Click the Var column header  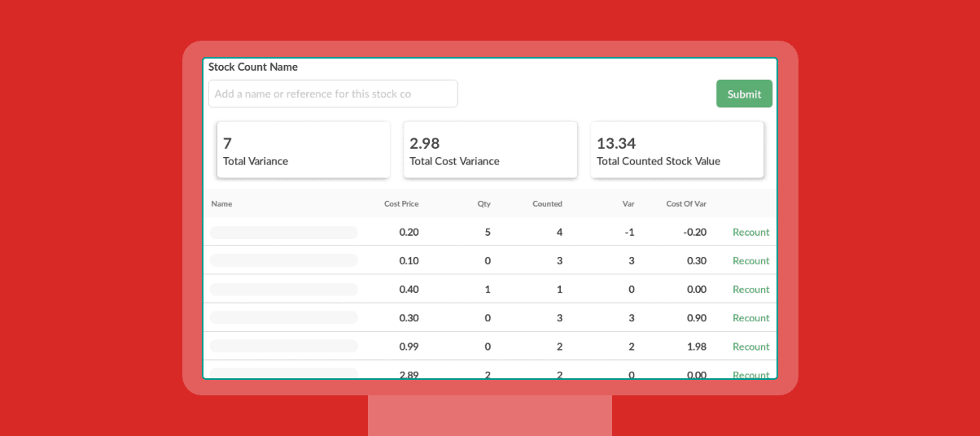click(628, 203)
